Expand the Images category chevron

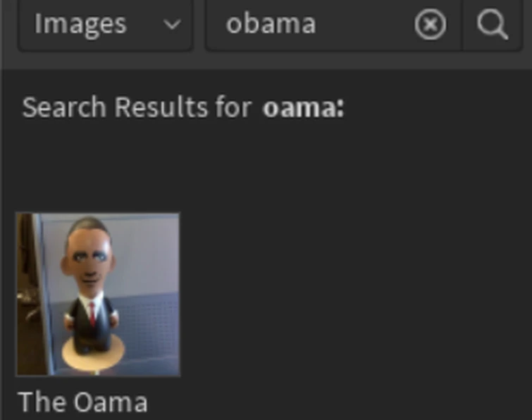pyautogui.click(x=172, y=25)
